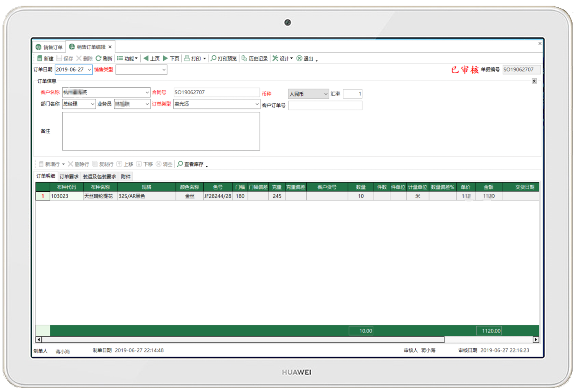The width and height of the screenshot is (576, 392).
Task: Click the 天丝晴纶提花 cell
Action: click(x=100, y=196)
